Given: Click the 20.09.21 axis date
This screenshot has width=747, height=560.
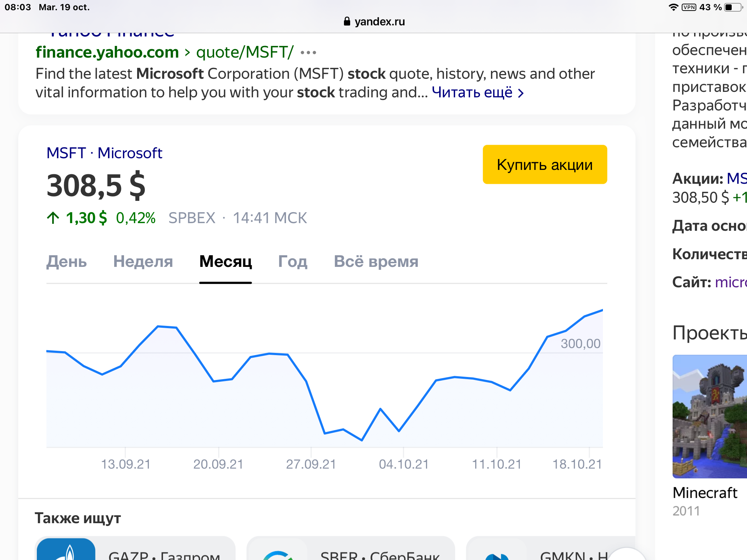Looking at the screenshot, I should tap(218, 464).
